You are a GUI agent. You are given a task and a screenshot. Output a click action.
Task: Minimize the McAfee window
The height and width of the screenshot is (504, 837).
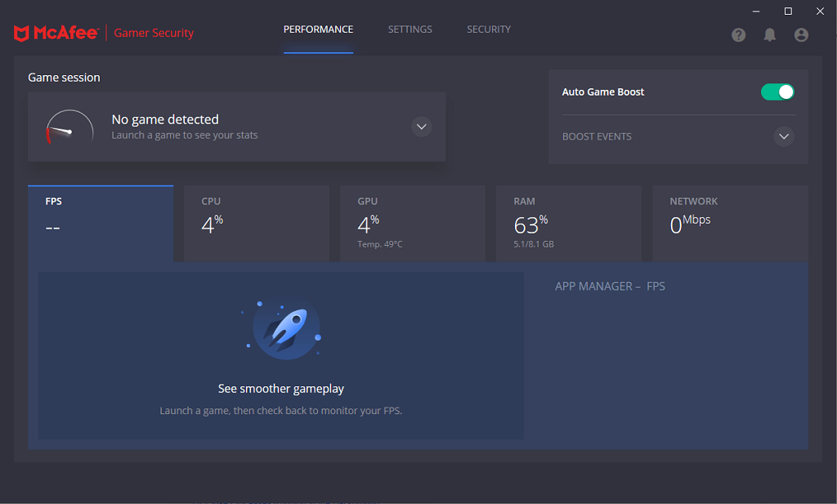pyautogui.click(x=756, y=11)
